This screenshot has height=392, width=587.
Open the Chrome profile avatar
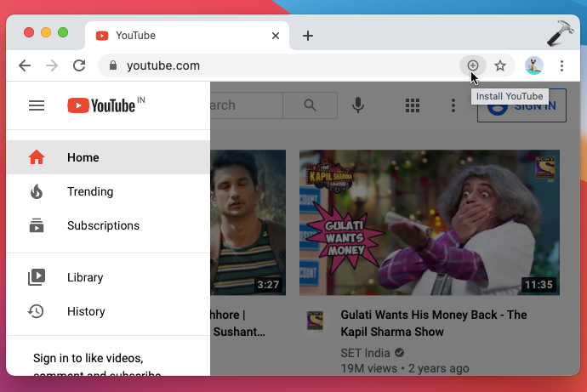[534, 65]
